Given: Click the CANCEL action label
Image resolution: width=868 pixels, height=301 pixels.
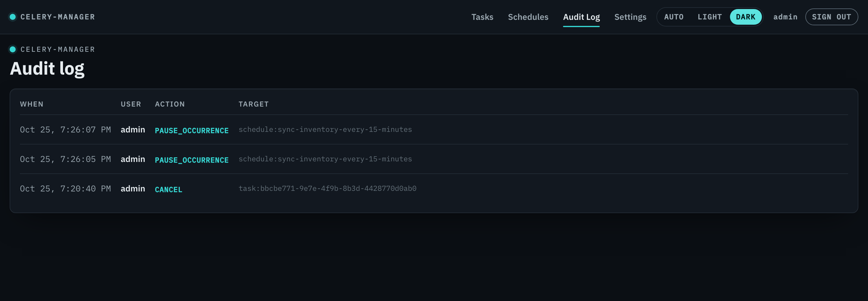Looking at the screenshot, I should pyautogui.click(x=168, y=190).
